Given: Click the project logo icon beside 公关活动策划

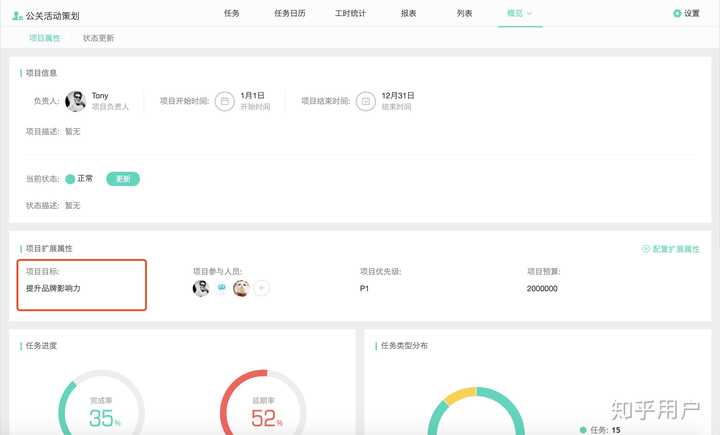Looking at the screenshot, I should coord(17,16).
